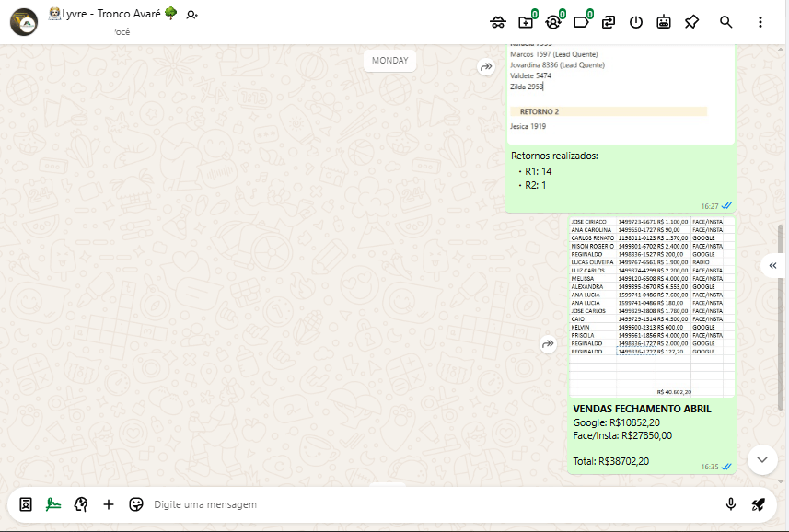This screenshot has width=789, height=532.
Task: Expand the collapsed side panel double-chevron
Action: (x=772, y=265)
